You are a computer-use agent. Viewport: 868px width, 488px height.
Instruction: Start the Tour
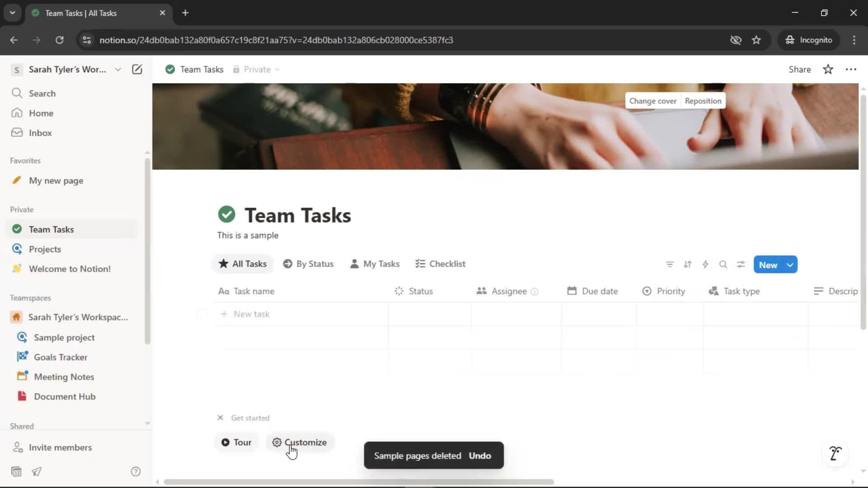click(x=236, y=442)
